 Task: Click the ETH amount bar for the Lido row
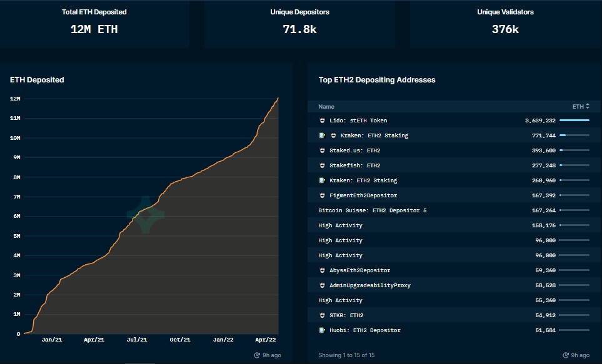pos(574,121)
